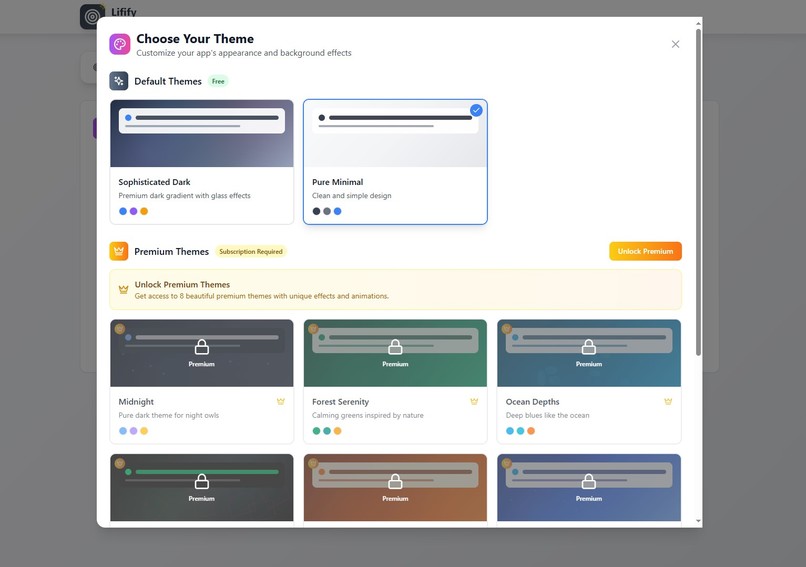Click the lock icon on Midnight theme preview
The width and height of the screenshot is (806, 567).
[x=202, y=347]
